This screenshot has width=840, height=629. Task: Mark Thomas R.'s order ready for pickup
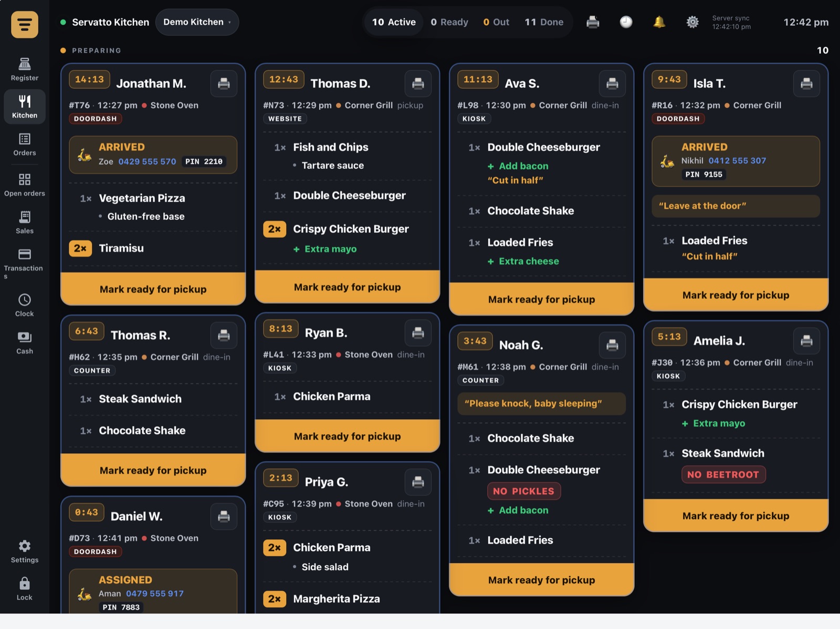[153, 470]
